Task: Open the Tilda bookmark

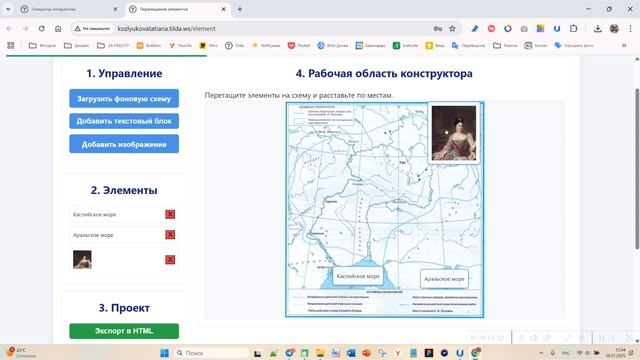Action: 235,45
